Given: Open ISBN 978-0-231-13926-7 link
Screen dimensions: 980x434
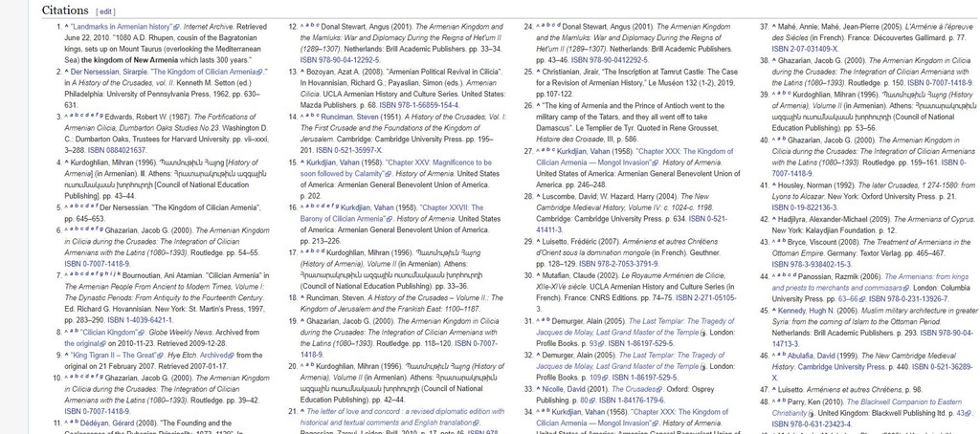Looking at the screenshot, I should (909, 298).
